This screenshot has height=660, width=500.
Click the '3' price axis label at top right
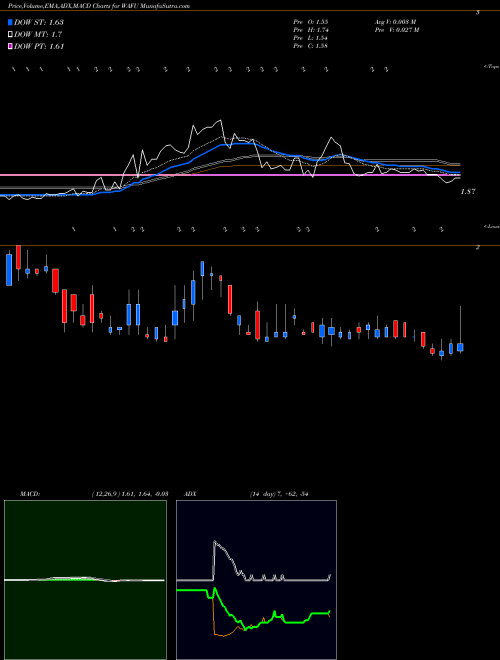tap(478, 13)
